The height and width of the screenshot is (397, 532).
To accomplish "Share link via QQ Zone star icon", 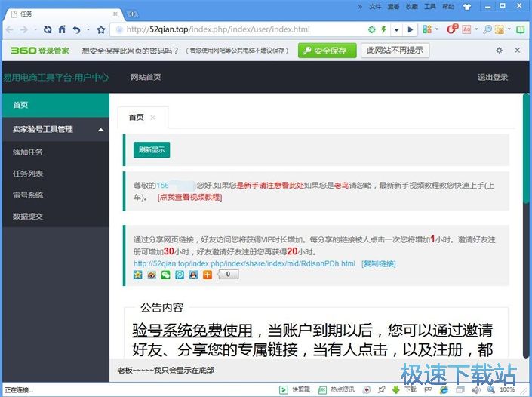I will 138,275.
